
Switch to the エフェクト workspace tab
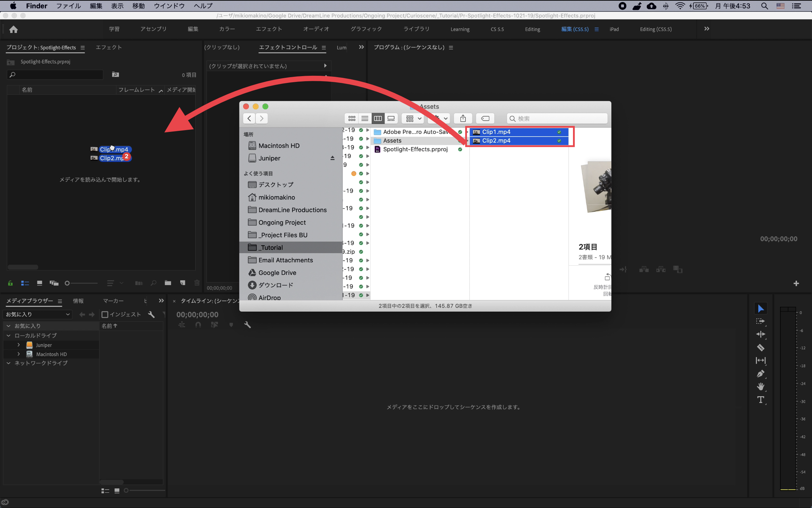pos(269,29)
